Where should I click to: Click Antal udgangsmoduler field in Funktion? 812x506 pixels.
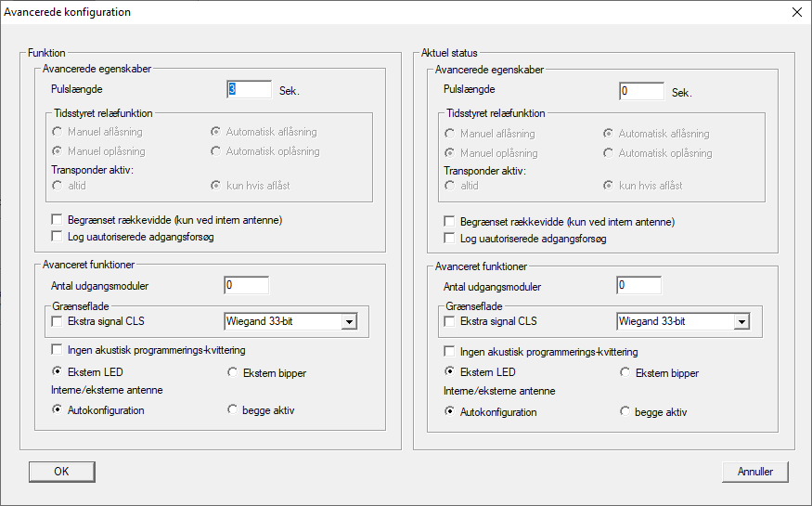(x=246, y=286)
